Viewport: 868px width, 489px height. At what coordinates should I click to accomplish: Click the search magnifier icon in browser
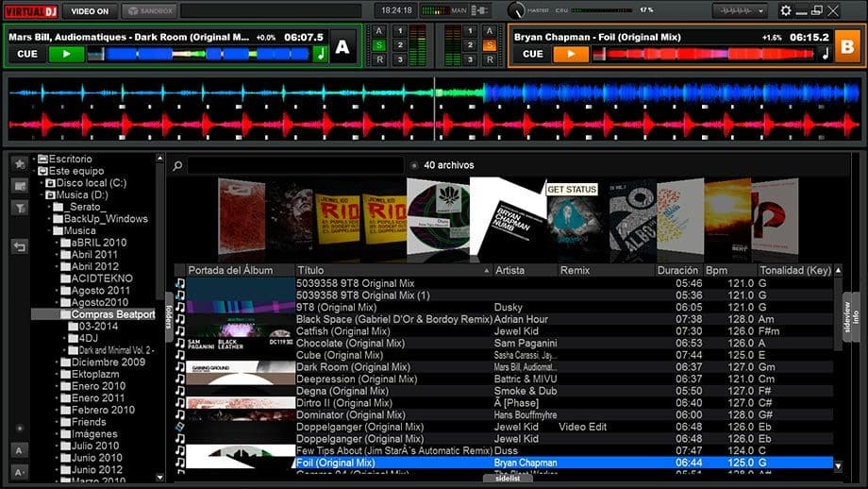(x=177, y=165)
